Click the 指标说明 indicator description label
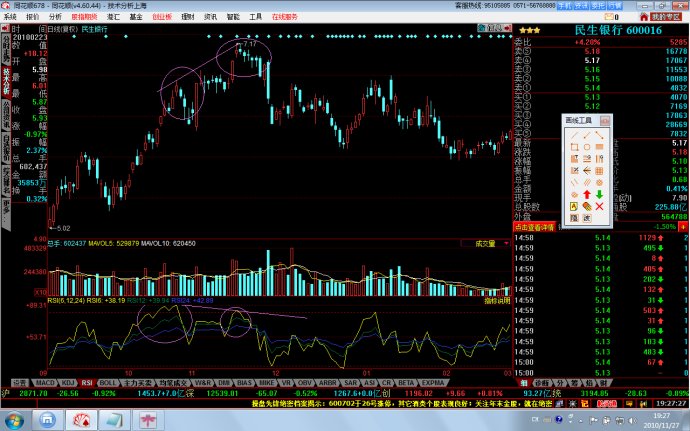 click(495, 299)
